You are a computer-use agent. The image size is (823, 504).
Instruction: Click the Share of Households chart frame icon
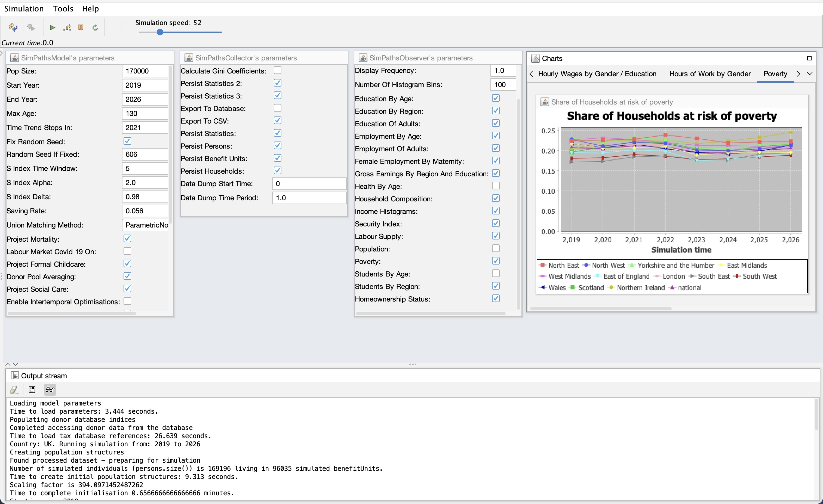click(x=544, y=102)
